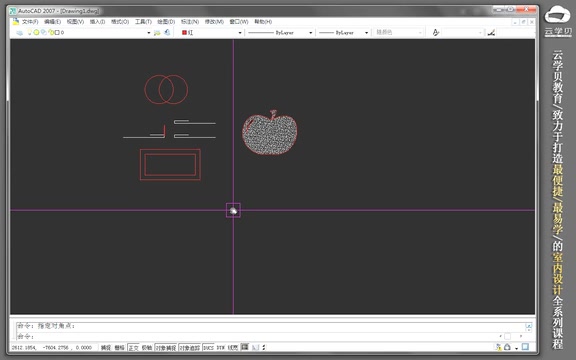576x360 pixels.
Task: Click the clean screen icon at bottom right
Action: point(525,347)
